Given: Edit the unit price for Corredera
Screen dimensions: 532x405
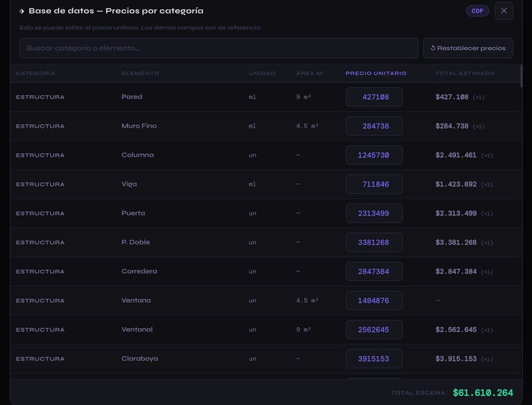Looking at the screenshot, I should 374,272.
